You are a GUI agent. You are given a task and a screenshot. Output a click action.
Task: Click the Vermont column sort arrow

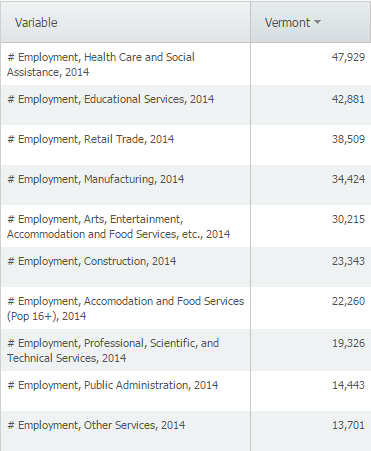point(317,22)
